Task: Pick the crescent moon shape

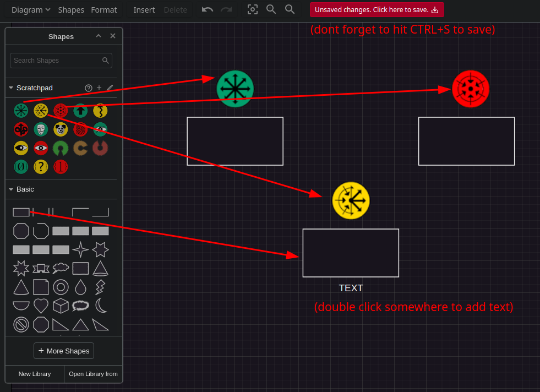Action: 101,306
